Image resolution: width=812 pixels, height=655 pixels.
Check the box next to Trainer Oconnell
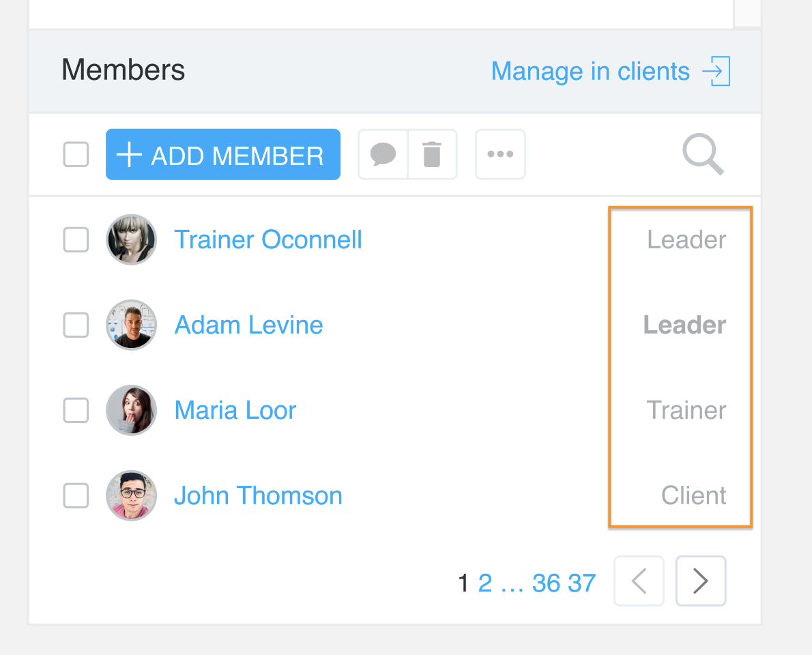pyautogui.click(x=76, y=239)
